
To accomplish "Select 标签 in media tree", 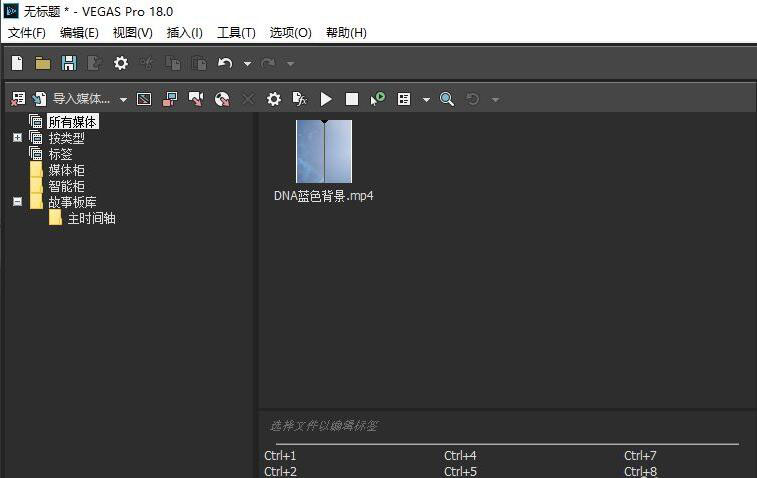I will pyautogui.click(x=60, y=154).
